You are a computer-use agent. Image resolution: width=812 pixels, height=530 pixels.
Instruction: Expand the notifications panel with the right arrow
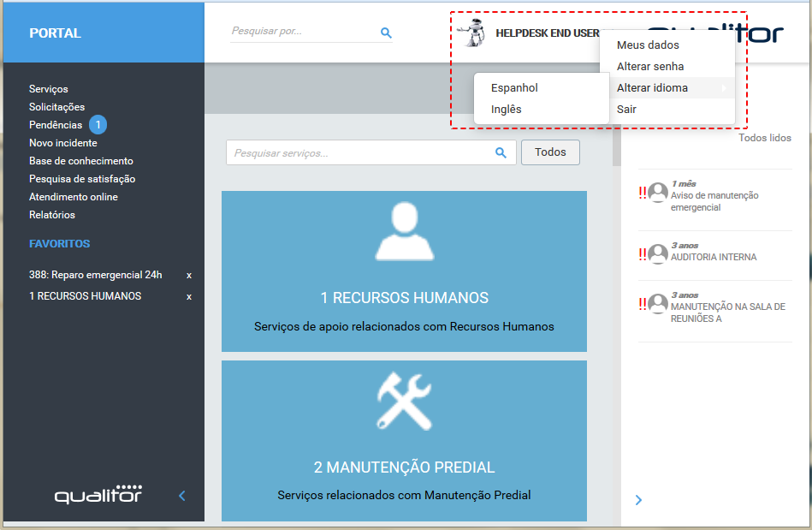[638, 499]
